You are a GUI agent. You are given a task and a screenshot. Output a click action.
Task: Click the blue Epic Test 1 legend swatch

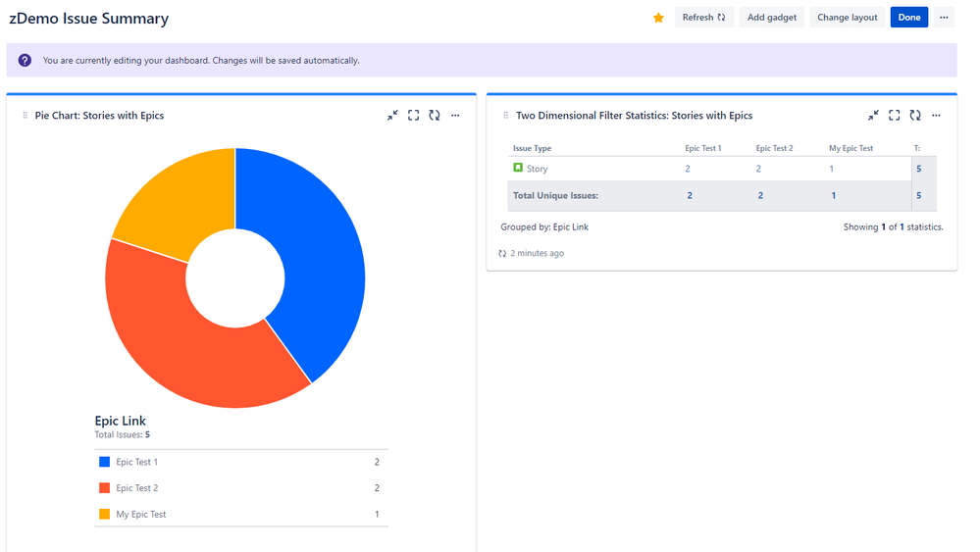coord(105,462)
